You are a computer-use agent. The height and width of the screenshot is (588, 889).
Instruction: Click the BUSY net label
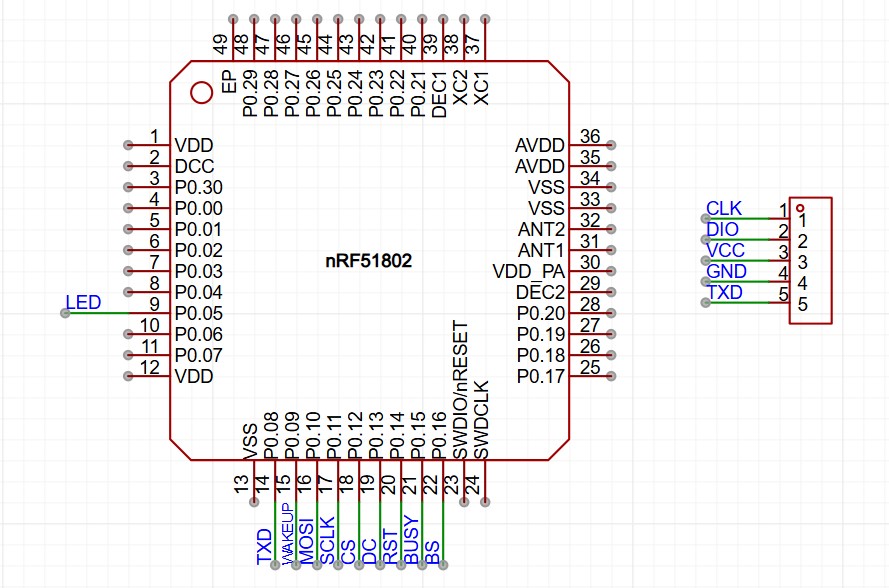click(x=411, y=542)
